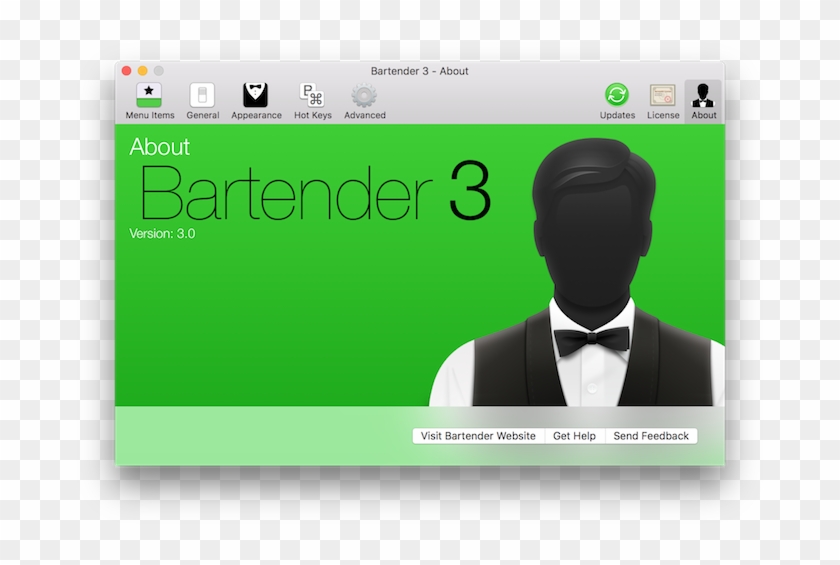Close the Bartender 3 window
Screen dimensions: 840x565
(127, 71)
